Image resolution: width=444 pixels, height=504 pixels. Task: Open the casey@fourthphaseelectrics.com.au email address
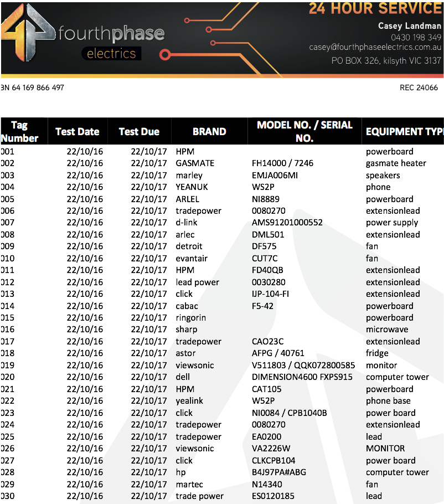click(x=375, y=47)
